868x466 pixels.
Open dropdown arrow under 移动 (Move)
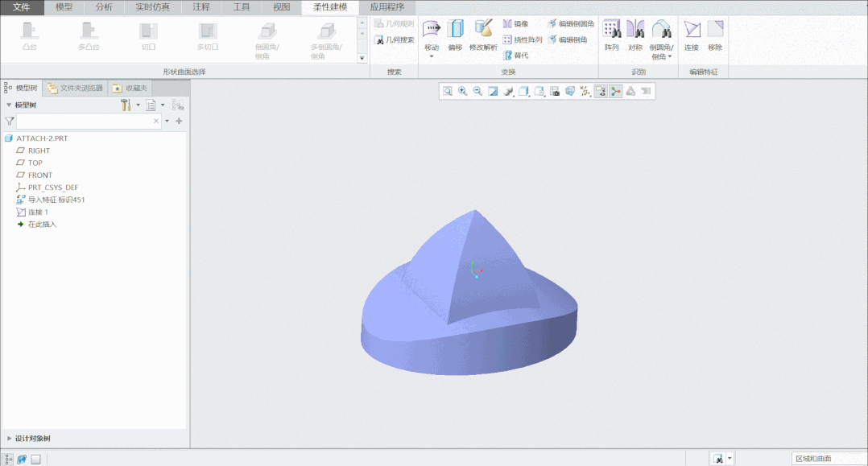pyautogui.click(x=432, y=56)
